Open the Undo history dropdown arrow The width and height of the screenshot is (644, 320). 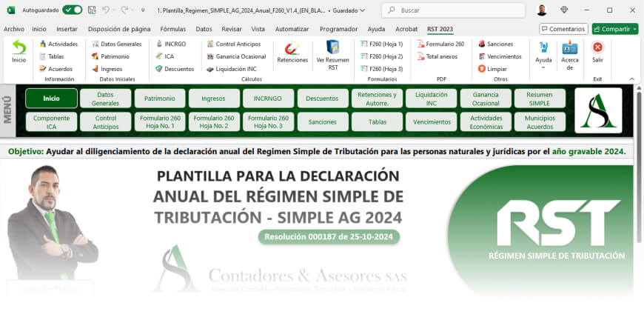click(113, 10)
